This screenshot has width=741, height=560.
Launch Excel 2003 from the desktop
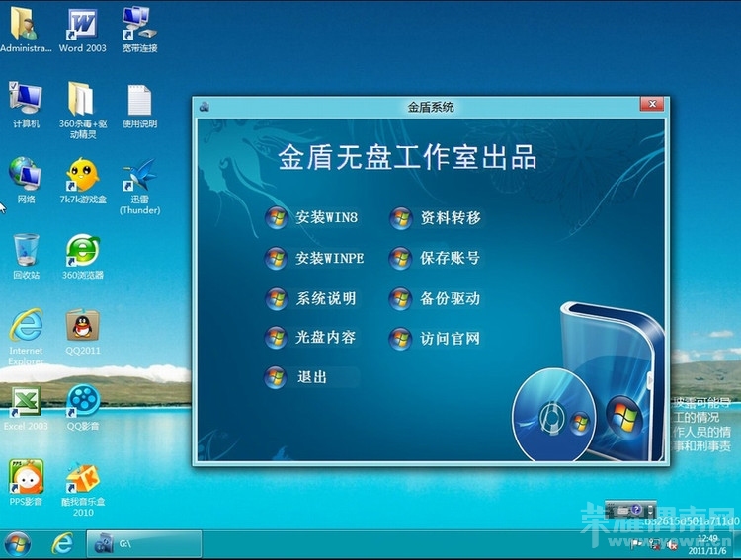26,401
